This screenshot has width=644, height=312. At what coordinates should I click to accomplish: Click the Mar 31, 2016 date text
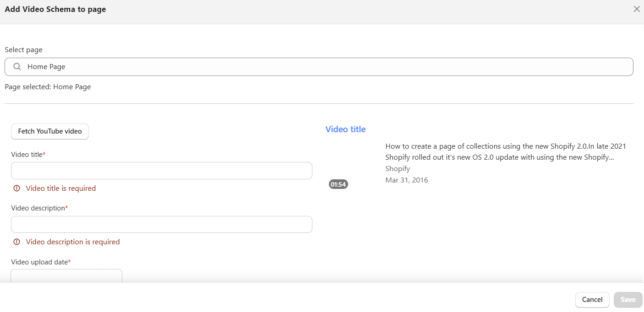point(407,180)
